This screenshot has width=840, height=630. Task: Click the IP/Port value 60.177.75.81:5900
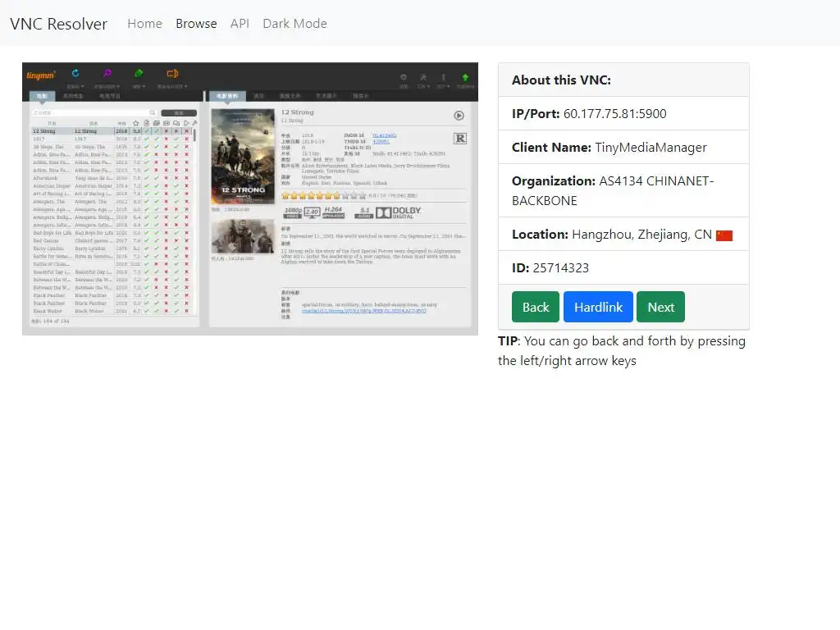[615, 113]
